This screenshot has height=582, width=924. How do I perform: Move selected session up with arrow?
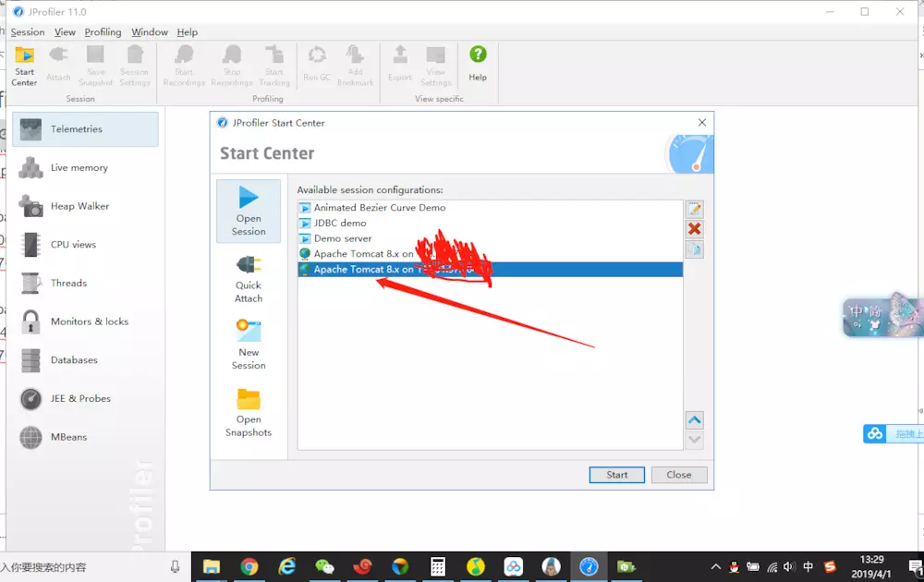[x=695, y=420]
